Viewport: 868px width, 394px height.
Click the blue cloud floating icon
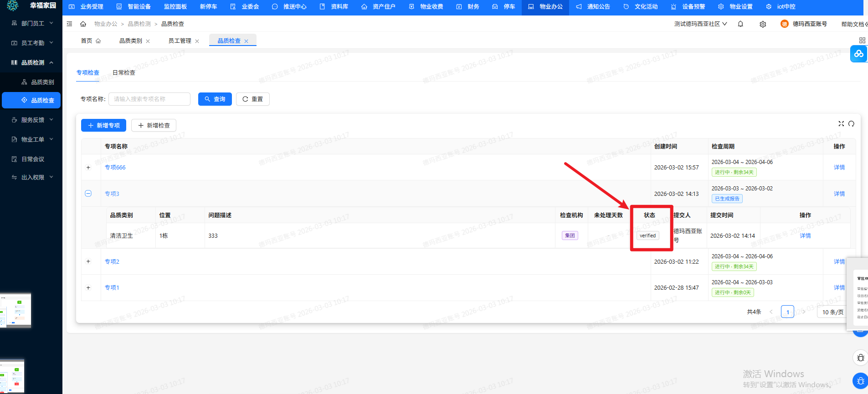[x=859, y=54]
